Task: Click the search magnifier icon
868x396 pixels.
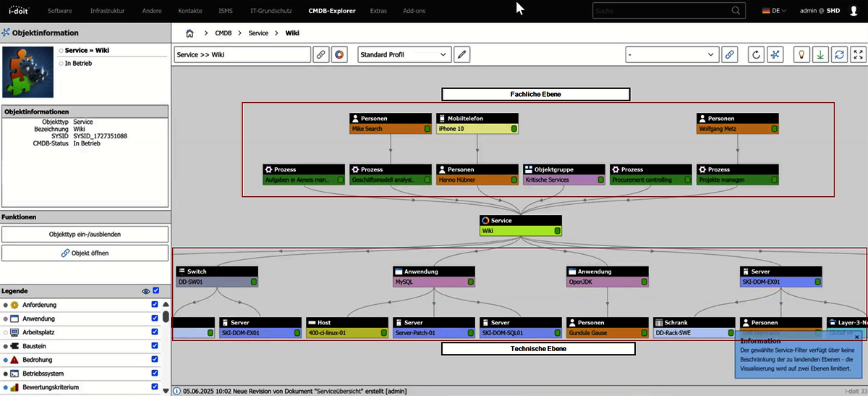Action: pyautogui.click(x=736, y=11)
